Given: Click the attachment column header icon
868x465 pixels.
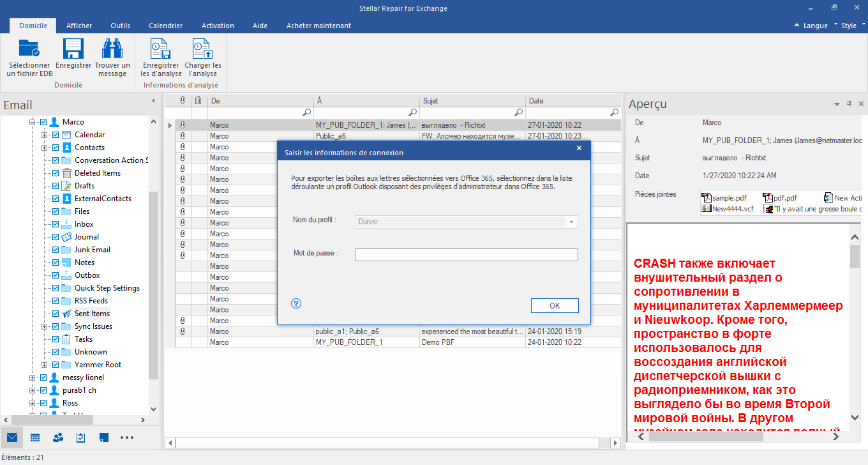Looking at the screenshot, I should (183, 100).
